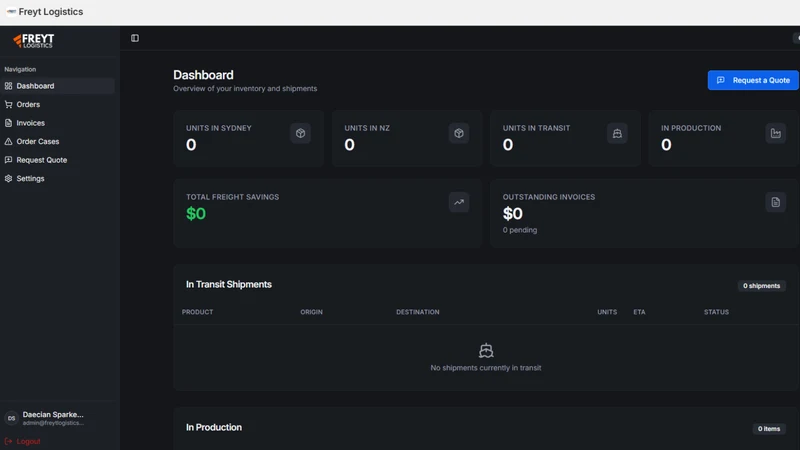Open the Orders page
The width and height of the screenshot is (800, 450).
point(57,104)
